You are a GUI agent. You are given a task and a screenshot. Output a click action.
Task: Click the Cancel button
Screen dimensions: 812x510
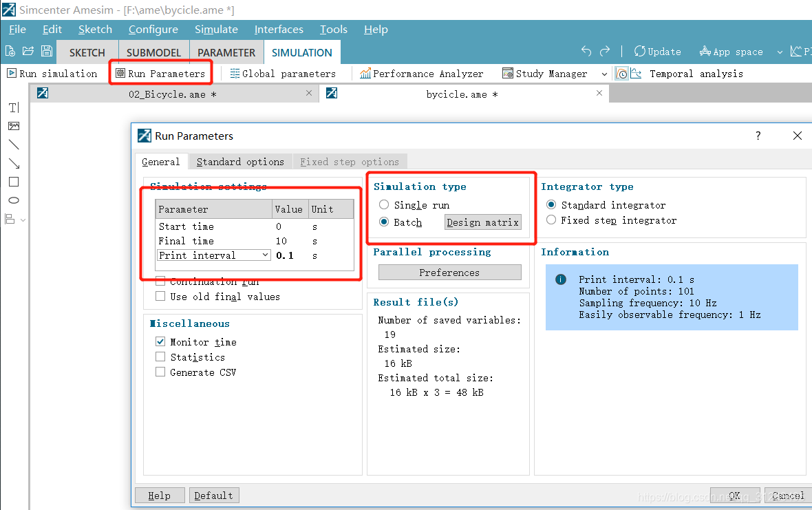pyautogui.click(x=788, y=496)
